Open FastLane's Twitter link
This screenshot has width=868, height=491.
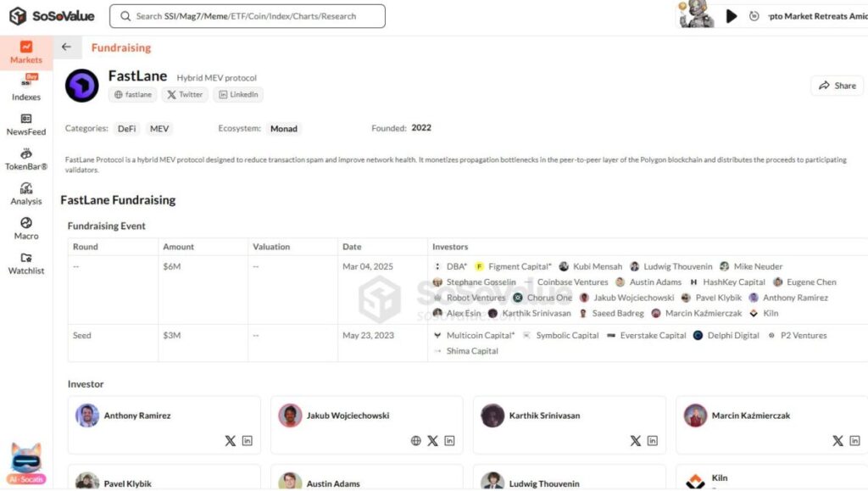(185, 95)
